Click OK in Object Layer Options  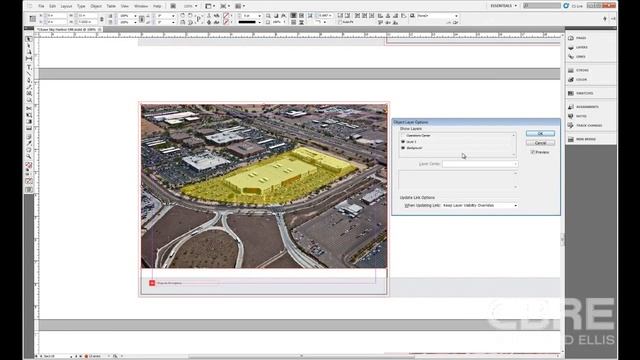tap(540, 133)
